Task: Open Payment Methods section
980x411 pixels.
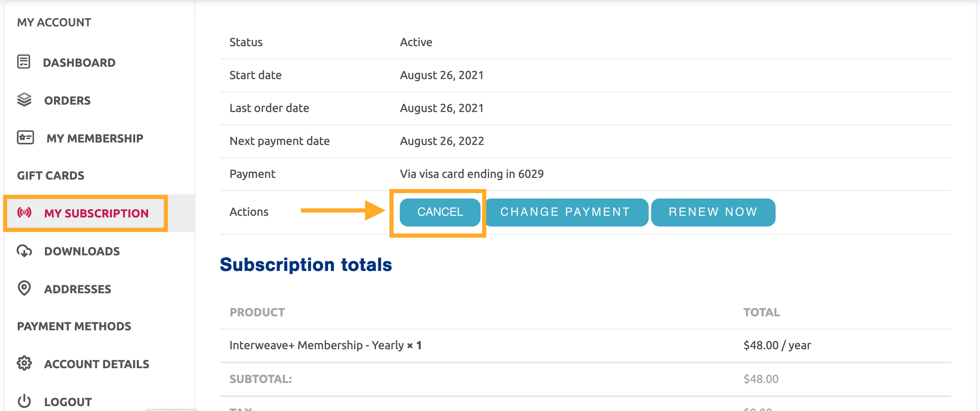Action: (74, 326)
